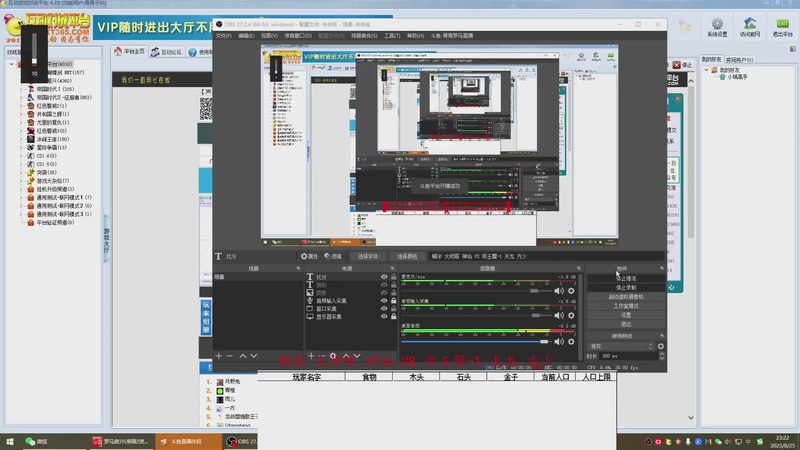Move scene up with arrow icon
The image size is (800, 450).
pos(243,356)
